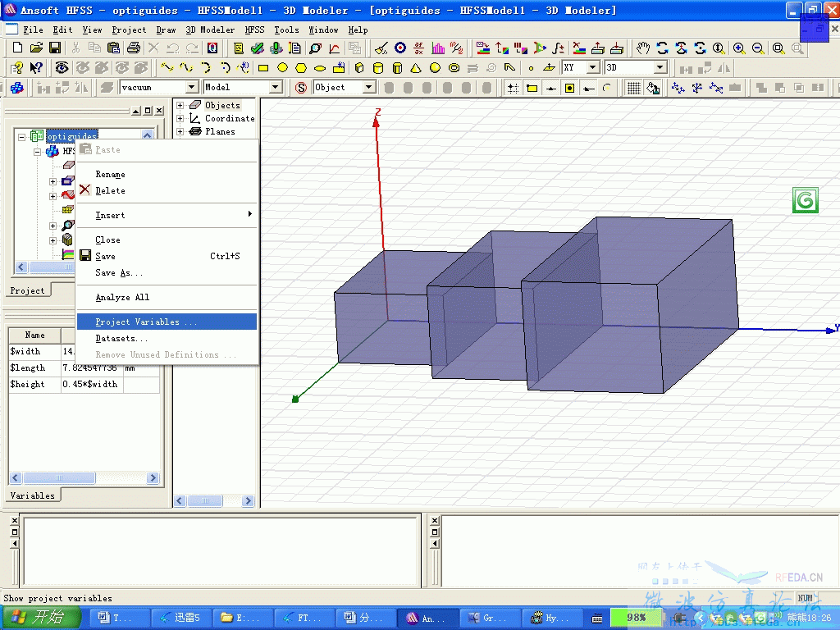The height and width of the screenshot is (630, 840).
Task: Click the grid display toolbar icon
Action: [x=634, y=87]
